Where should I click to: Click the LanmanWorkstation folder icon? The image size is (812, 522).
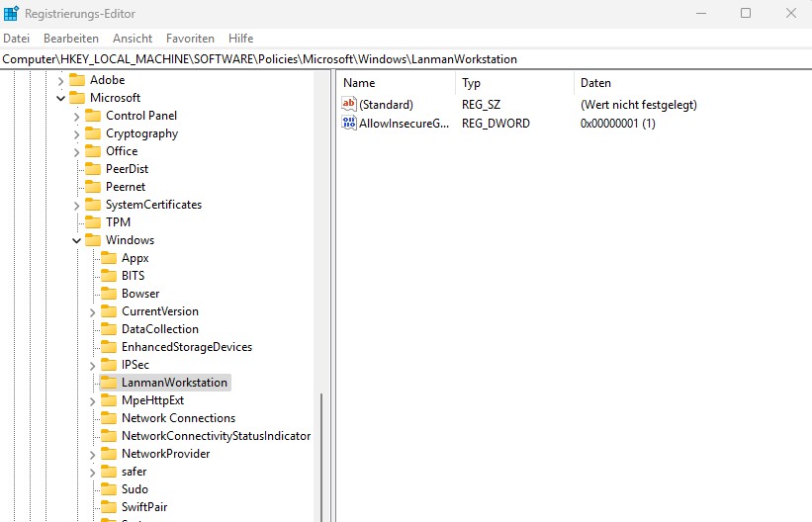tap(109, 383)
